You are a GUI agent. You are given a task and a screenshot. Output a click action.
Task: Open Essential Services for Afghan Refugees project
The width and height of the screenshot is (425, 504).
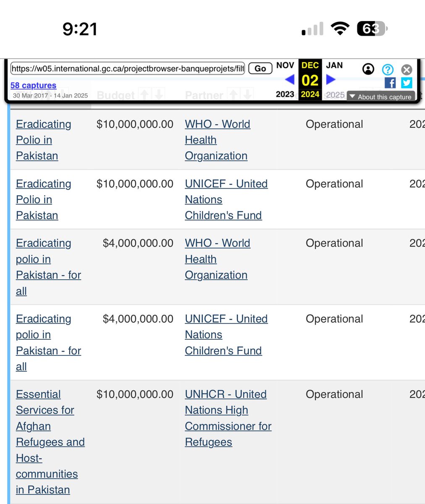point(50,442)
